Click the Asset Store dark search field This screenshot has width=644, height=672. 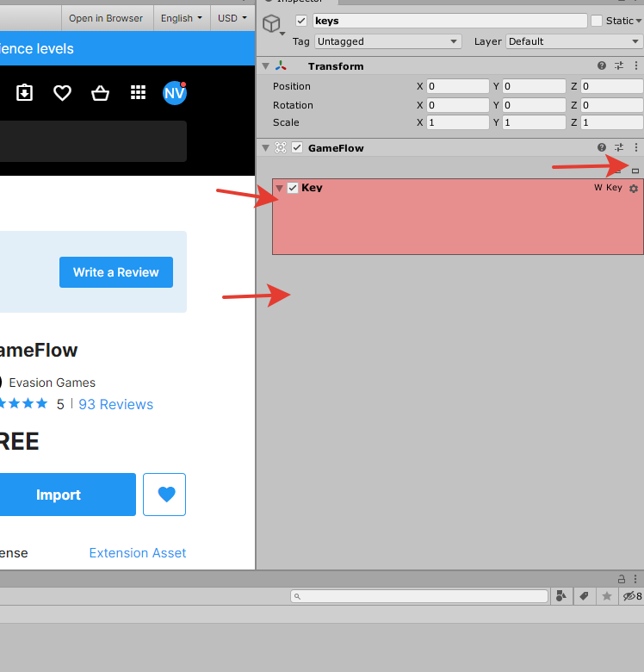[93, 141]
